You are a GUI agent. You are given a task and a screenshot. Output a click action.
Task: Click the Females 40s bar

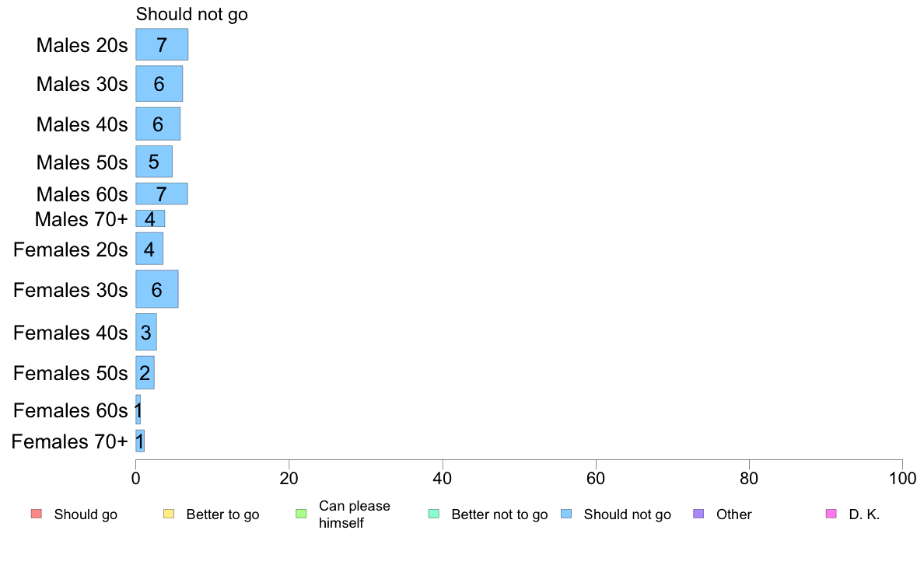pos(146,333)
